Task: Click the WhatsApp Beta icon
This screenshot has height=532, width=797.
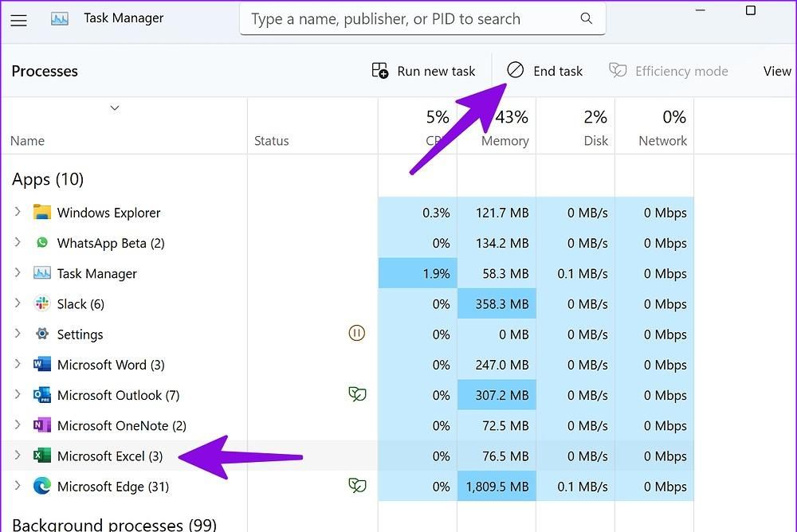Action: pos(41,242)
